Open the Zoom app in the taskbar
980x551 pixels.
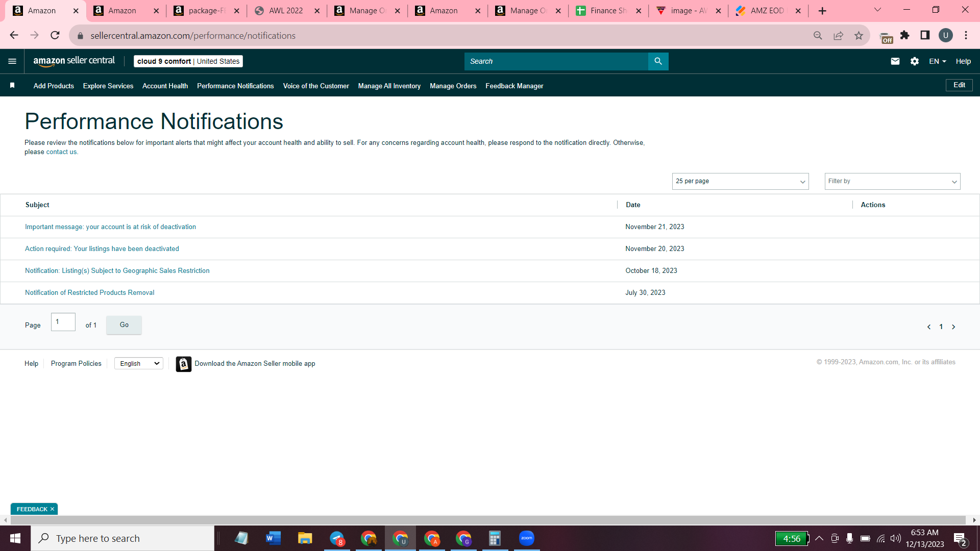[526, 538]
